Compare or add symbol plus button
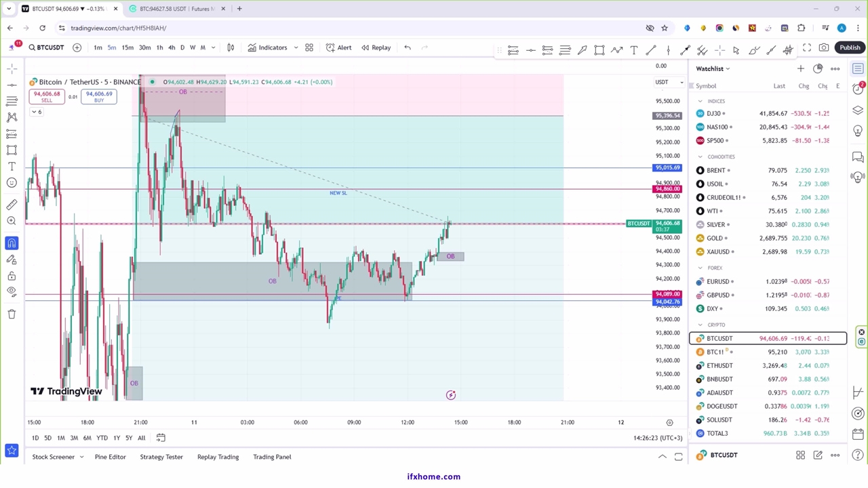This screenshot has height=488, width=868. (77, 47)
